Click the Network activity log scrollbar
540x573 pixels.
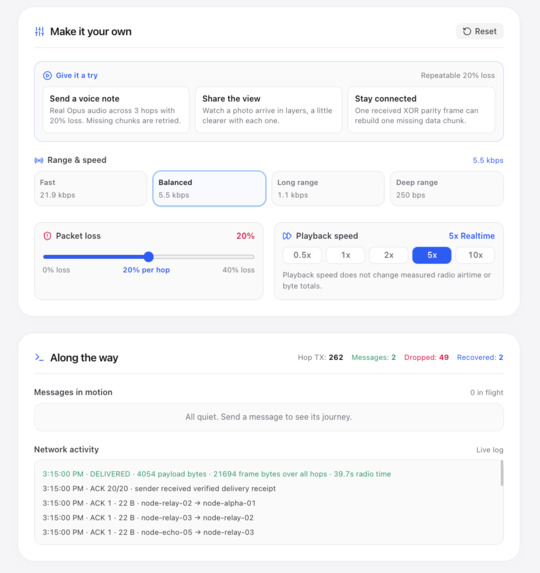coord(502,473)
